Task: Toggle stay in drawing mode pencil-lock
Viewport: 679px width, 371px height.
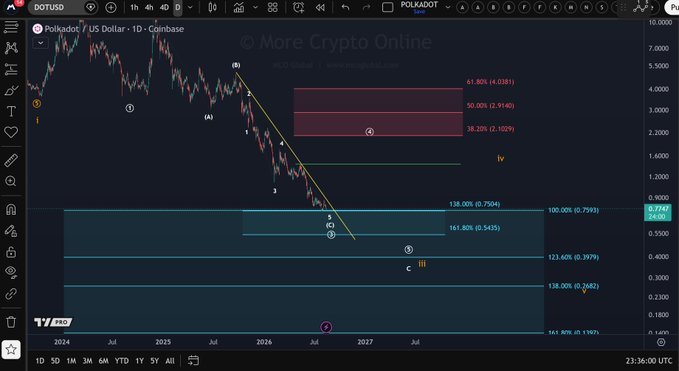Action: [11, 230]
